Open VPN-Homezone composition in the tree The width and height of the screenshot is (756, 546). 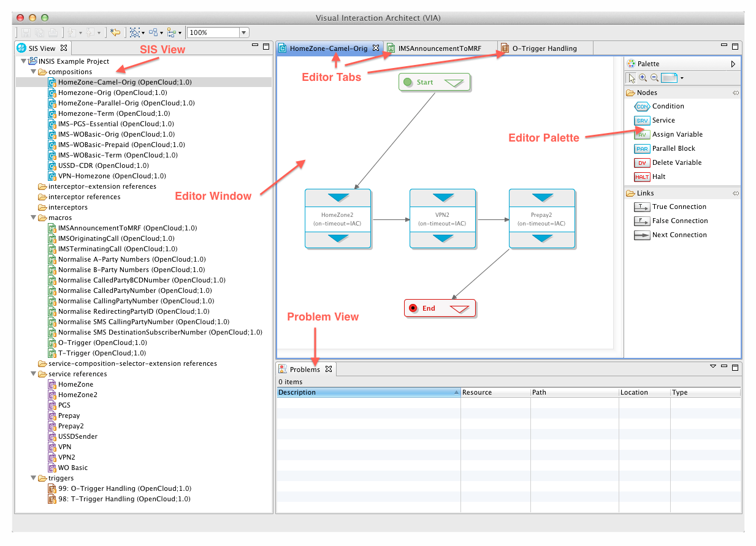[x=112, y=176]
